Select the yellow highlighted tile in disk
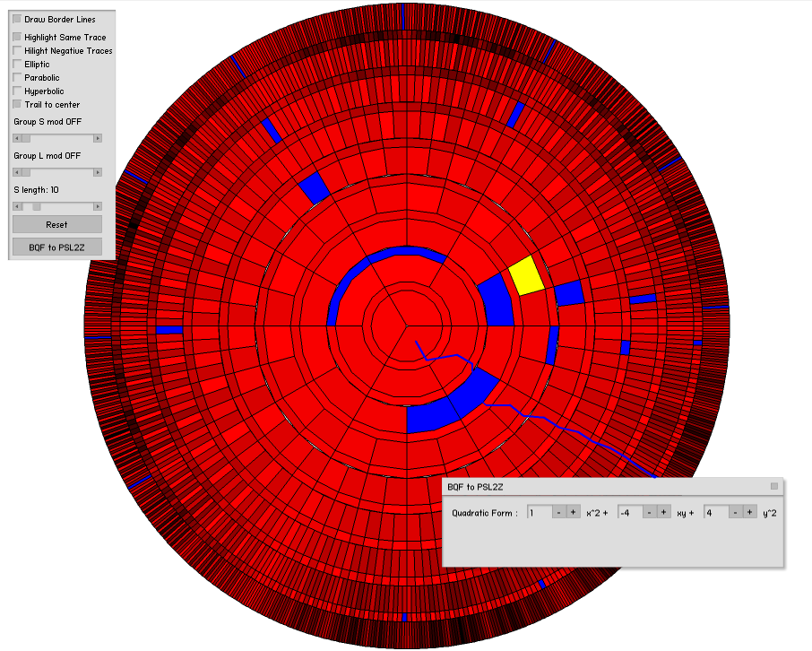 pyautogui.click(x=526, y=274)
